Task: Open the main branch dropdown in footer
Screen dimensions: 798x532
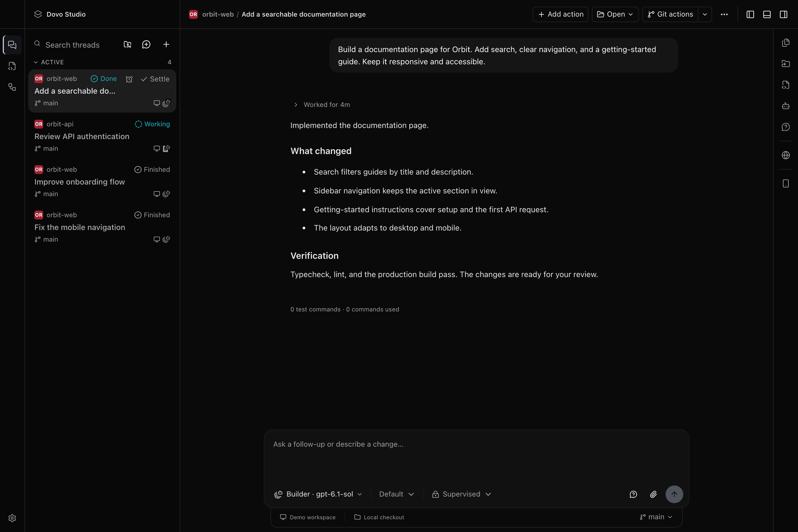Action: point(656,517)
